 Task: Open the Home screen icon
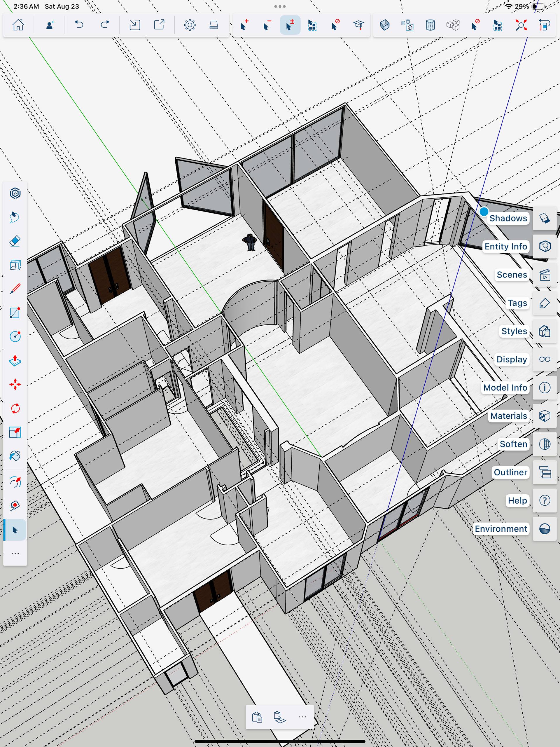[18, 25]
